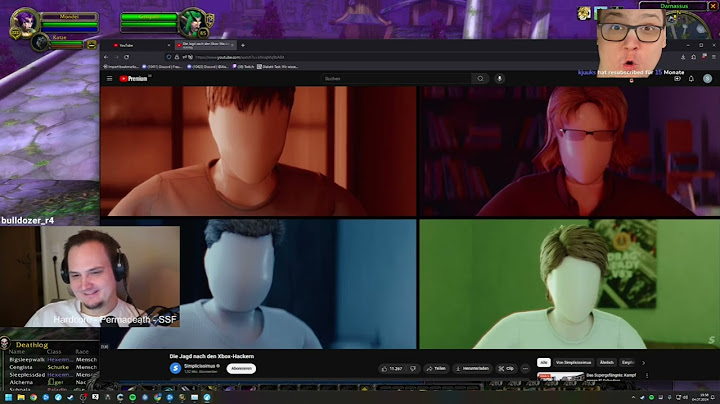
Task: Switch to the first YouTube tab
Action: [x=138, y=45]
